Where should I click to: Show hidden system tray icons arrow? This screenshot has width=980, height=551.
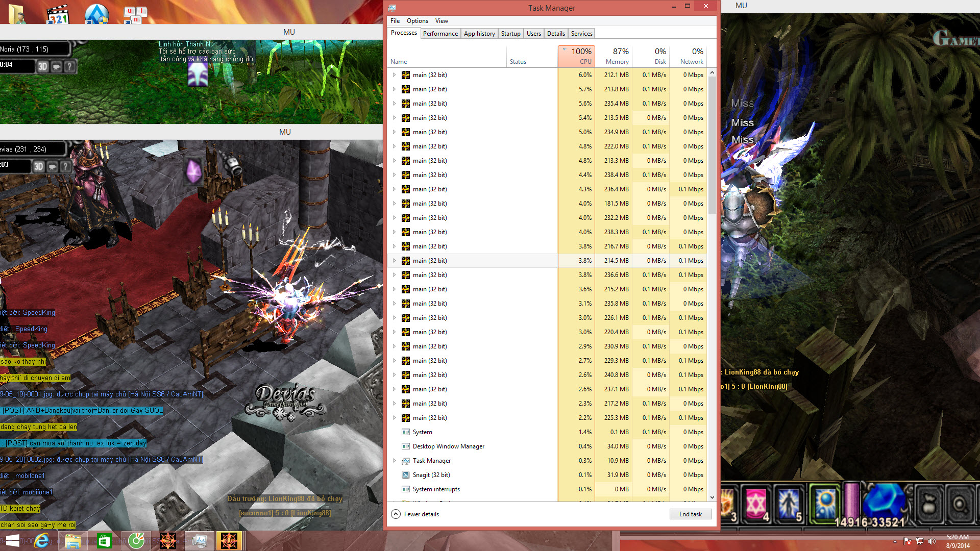pos(895,541)
